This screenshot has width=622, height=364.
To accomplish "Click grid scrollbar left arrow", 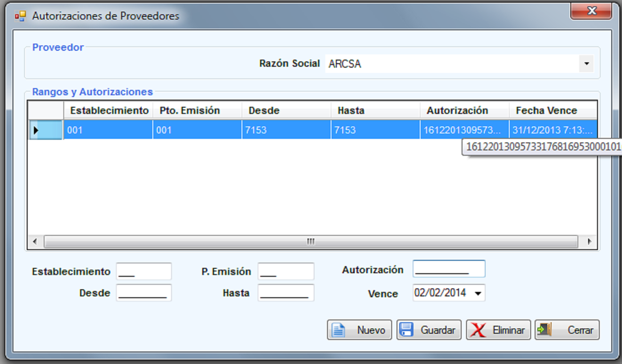I will click(x=35, y=242).
